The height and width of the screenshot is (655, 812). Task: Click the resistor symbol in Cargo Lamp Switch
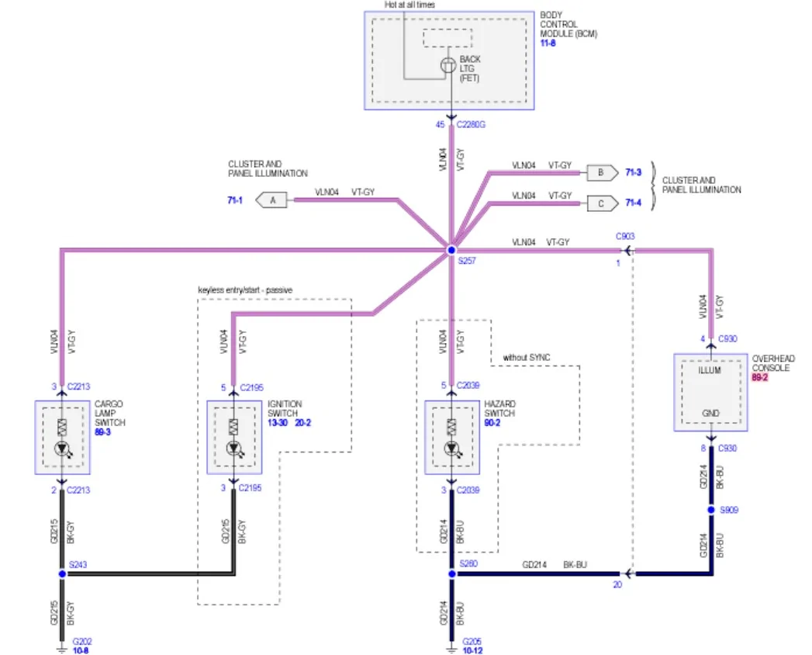[61, 427]
